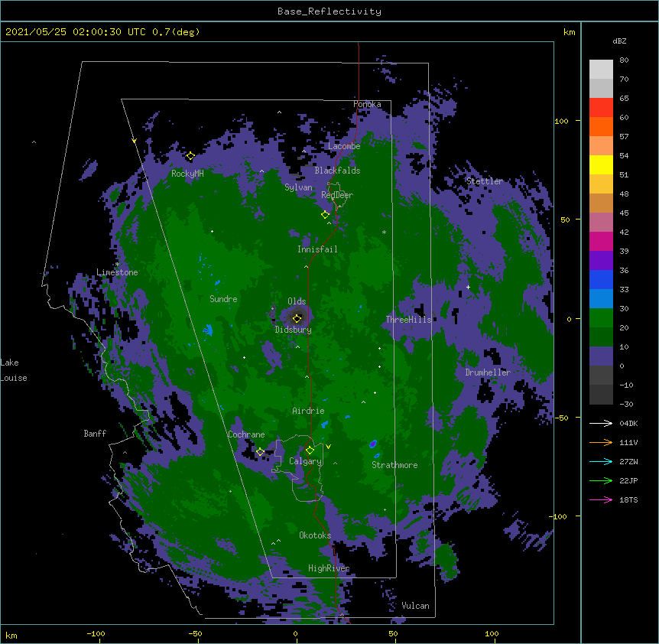Screen dimensions: 659x644
Task: Select the yellow diamond marker above RockyMH
Action: click(190, 156)
